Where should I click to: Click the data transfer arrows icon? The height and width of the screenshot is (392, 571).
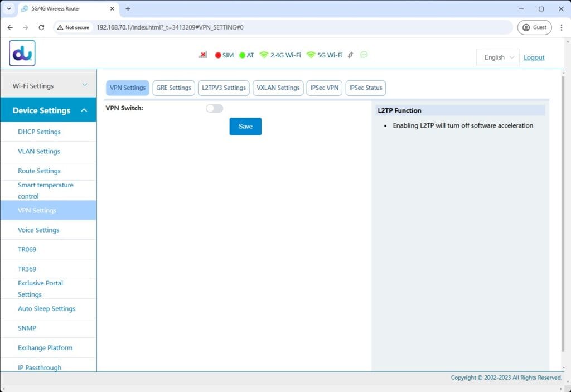pos(350,55)
